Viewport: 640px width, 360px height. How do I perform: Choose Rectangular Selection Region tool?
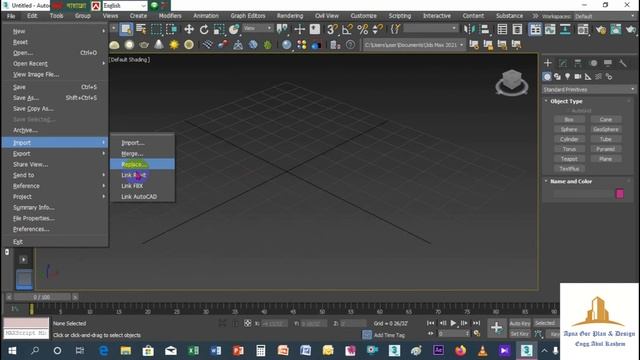tap(156, 29)
